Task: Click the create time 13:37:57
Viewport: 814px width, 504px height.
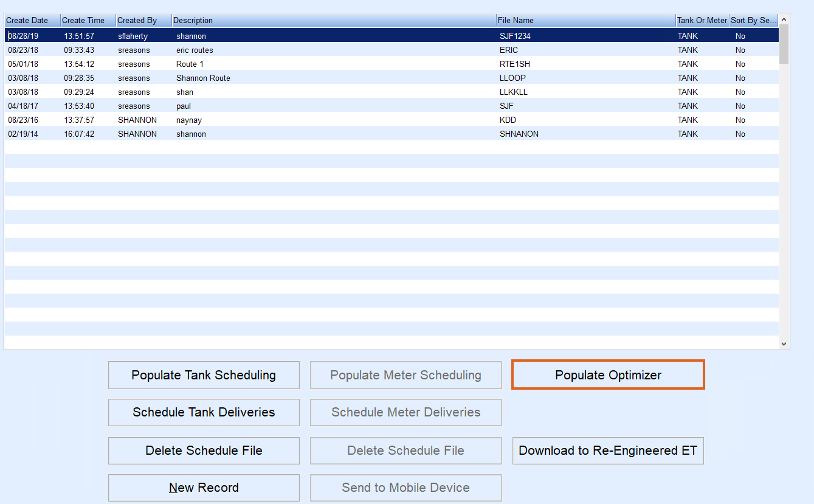Action: [x=79, y=120]
